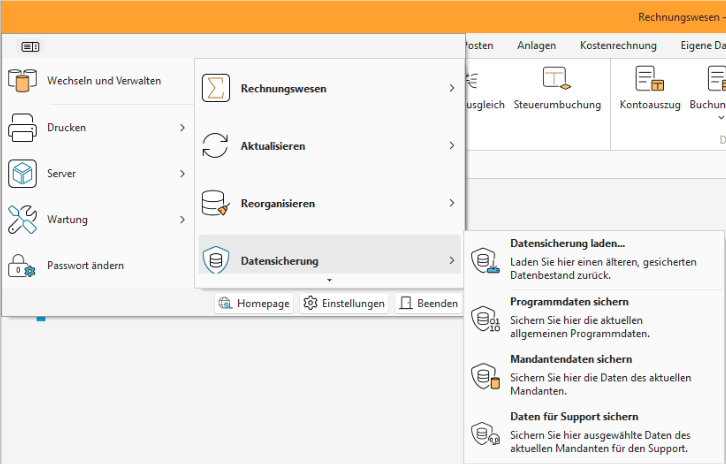Click the Aktualisieren refresh arrows icon
Viewport: 726px width, 464px height.
[x=215, y=146]
